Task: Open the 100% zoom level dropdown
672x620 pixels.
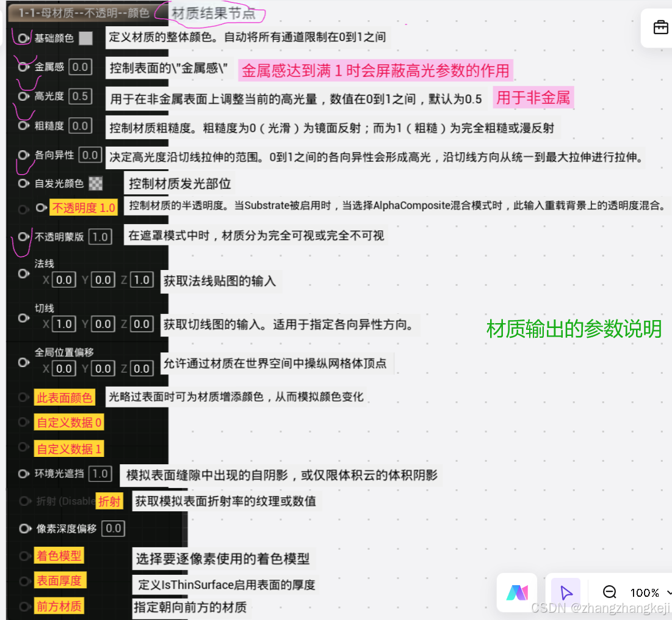Action: point(645,592)
